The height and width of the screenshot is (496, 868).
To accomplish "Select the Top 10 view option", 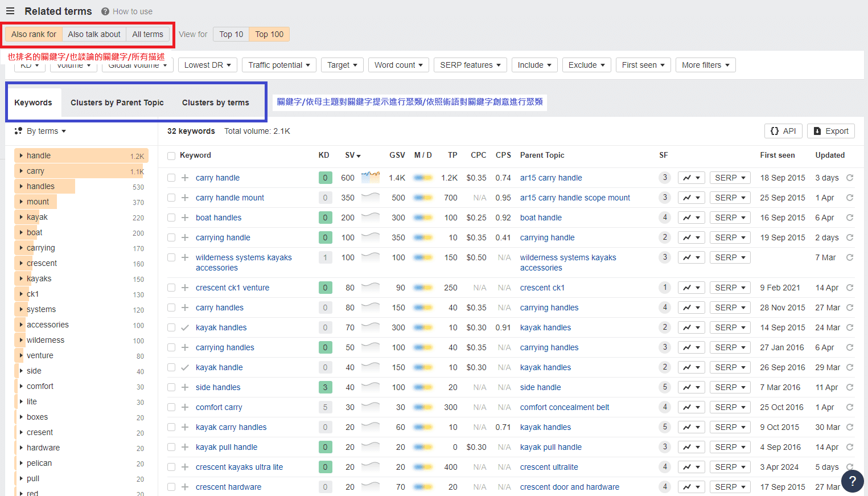I will click(x=231, y=34).
